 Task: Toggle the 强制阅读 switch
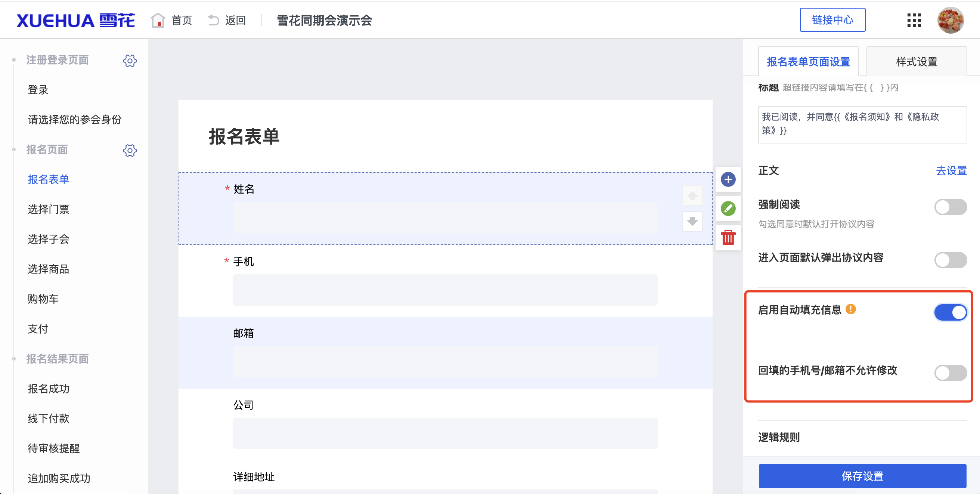950,207
